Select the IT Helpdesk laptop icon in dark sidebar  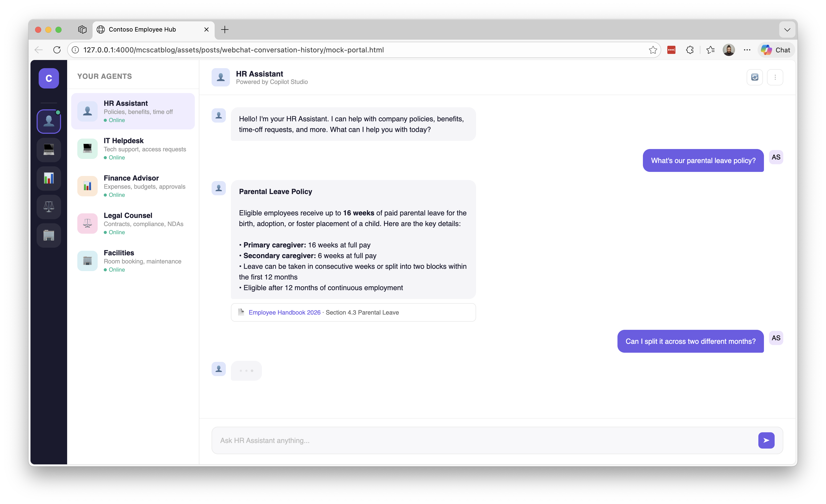point(49,150)
